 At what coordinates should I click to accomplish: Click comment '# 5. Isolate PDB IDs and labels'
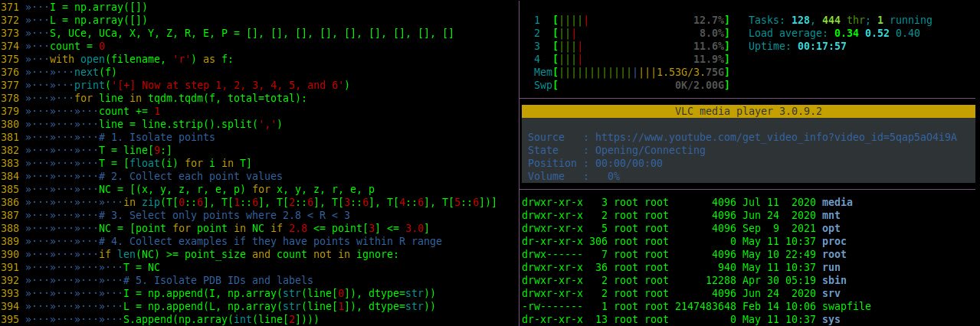point(218,280)
